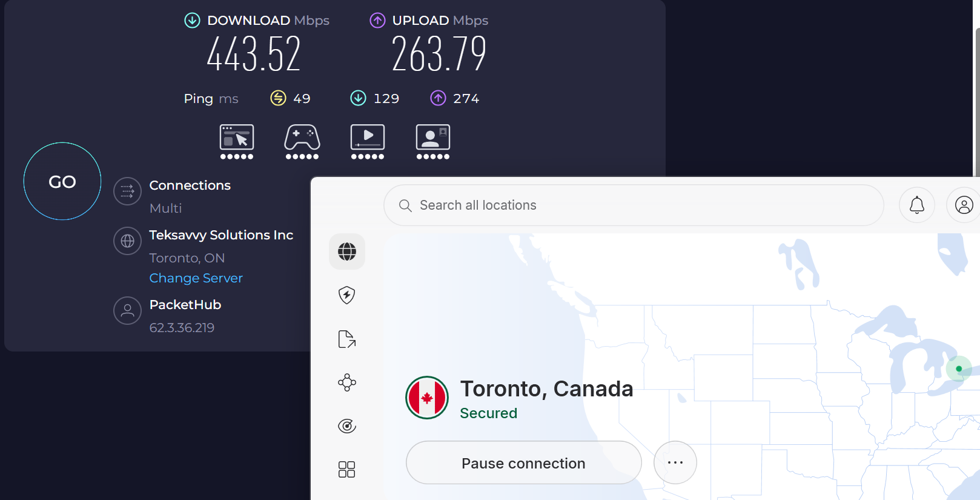
Task: Click globe icon beside Teksavvy Solutions
Action: (x=127, y=241)
